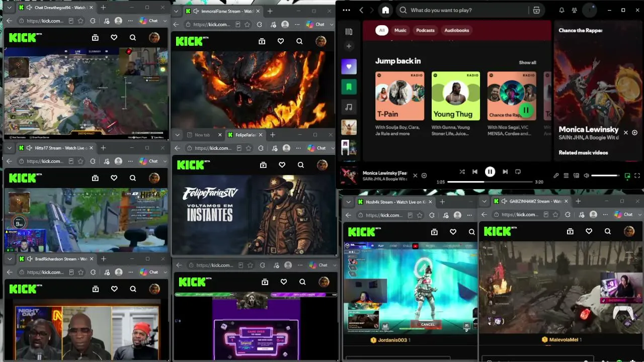Viewport: 644px width, 362px height.
Task: Open Spotify three-dot main menu
Action: tap(346, 10)
